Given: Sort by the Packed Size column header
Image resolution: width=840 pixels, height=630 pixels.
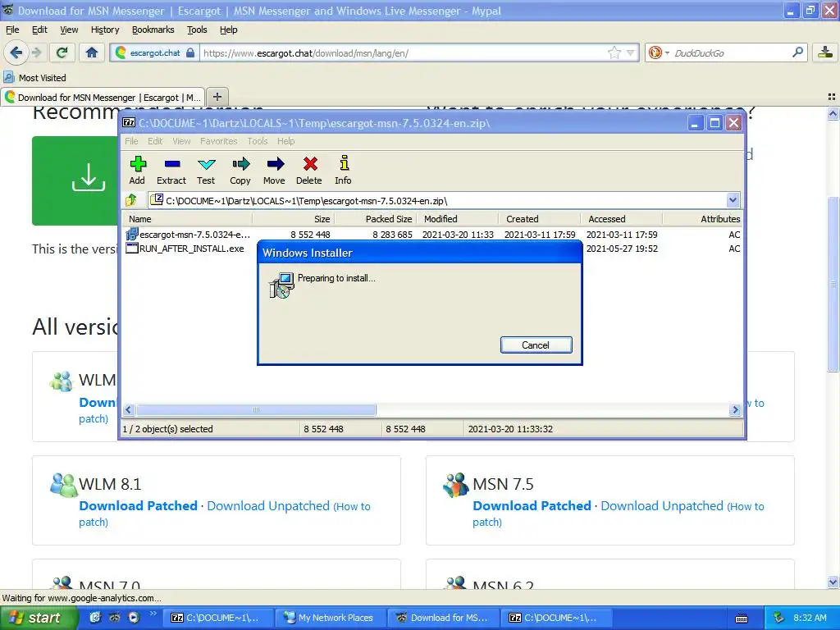Looking at the screenshot, I should click(376, 218).
